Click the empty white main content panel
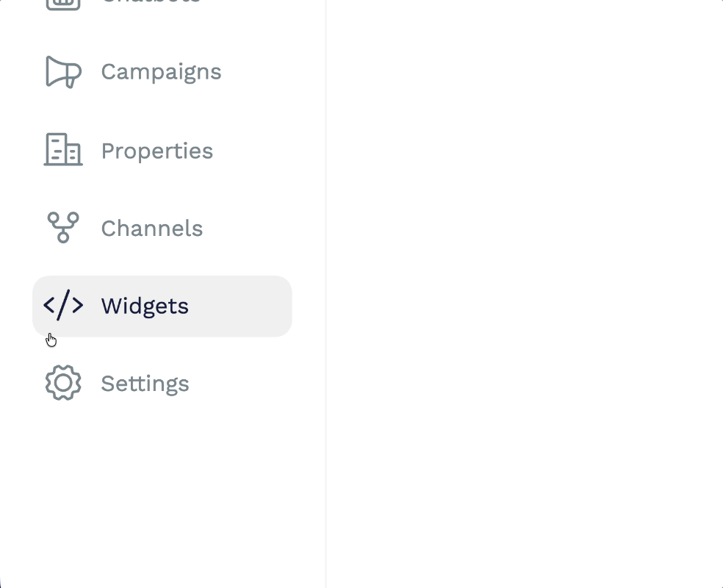Image resolution: width=723 pixels, height=588 pixels. [x=525, y=294]
